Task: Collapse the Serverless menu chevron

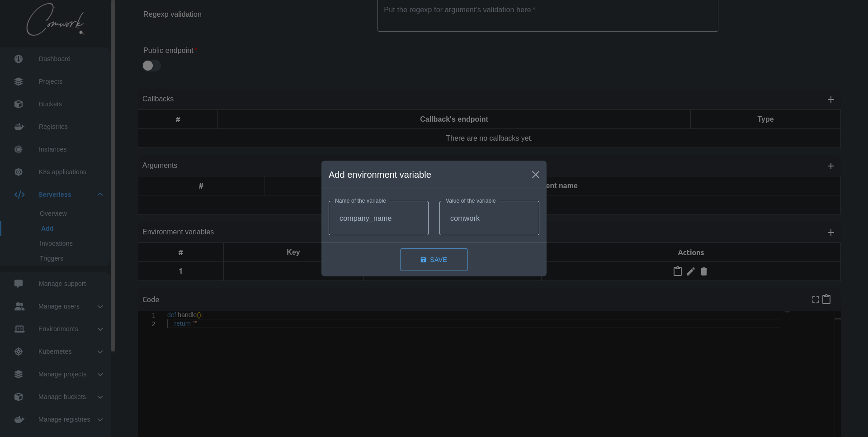Action: coord(100,195)
